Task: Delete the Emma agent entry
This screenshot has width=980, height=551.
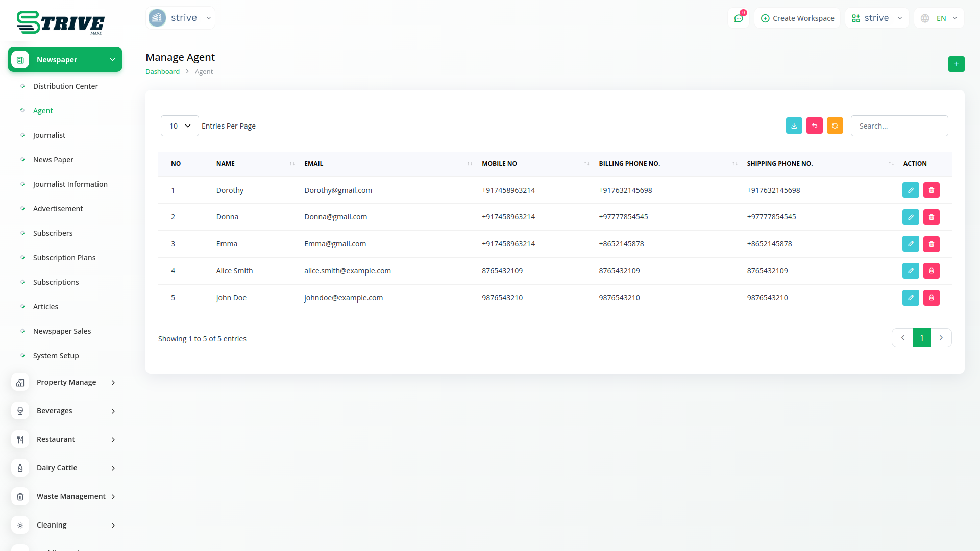Action: click(x=931, y=244)
